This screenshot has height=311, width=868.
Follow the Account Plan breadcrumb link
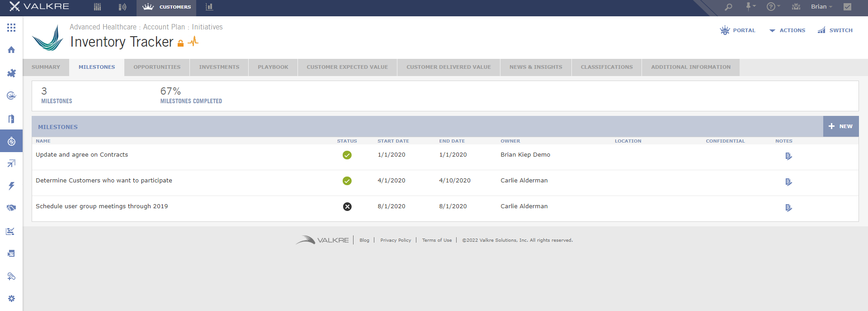coord(164,27)
